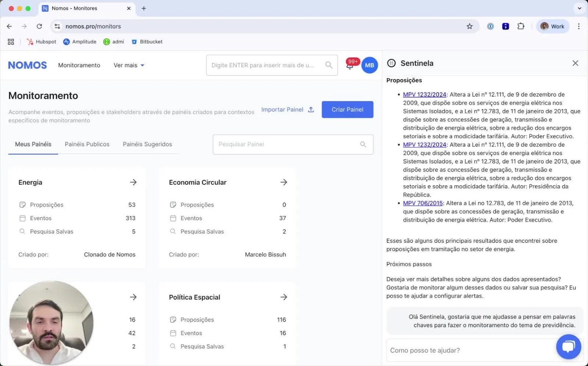Open the Energia panel arrow
The image size is (588, 366).
[133, 182]
